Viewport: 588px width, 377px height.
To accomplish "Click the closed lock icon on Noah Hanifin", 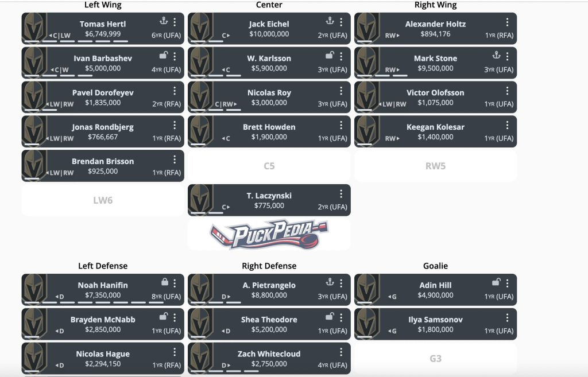I will pos(164,282).
